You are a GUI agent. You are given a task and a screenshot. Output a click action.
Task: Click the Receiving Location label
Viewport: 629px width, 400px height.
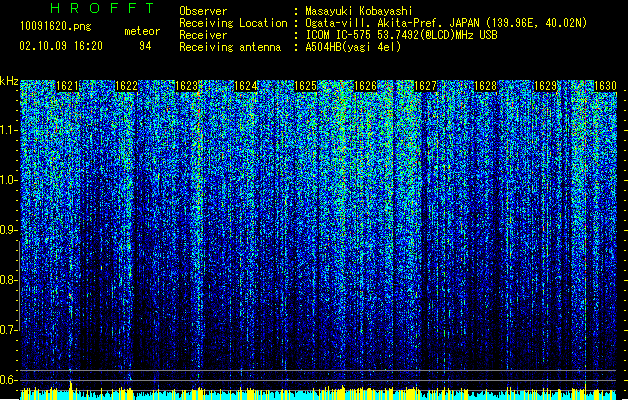pos(233,23)
